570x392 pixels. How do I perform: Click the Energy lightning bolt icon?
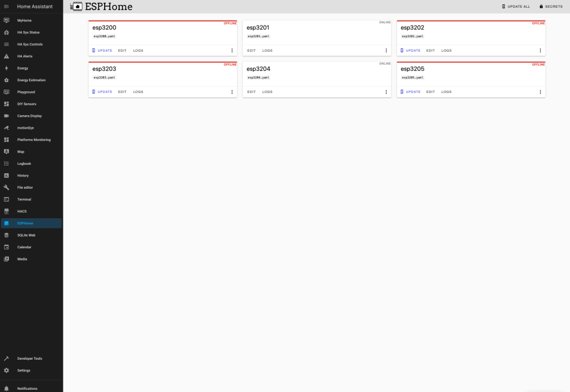coord(7,68)
